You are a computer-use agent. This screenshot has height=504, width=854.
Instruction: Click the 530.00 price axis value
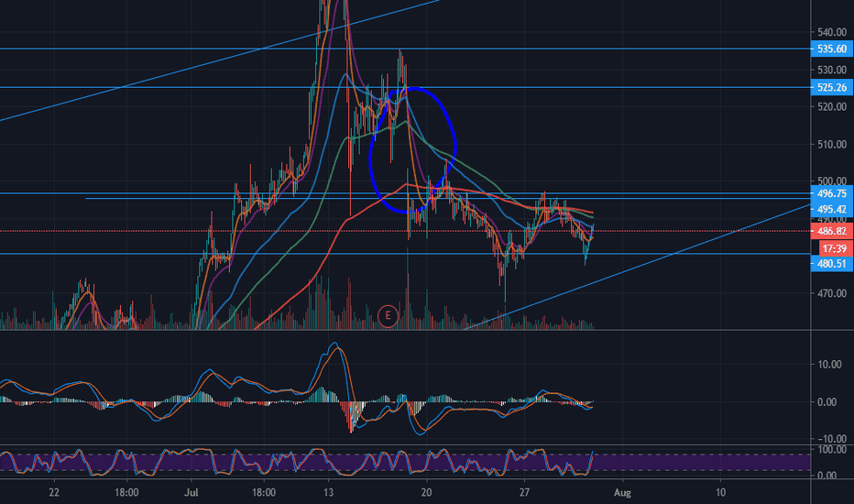click(832, 71)
